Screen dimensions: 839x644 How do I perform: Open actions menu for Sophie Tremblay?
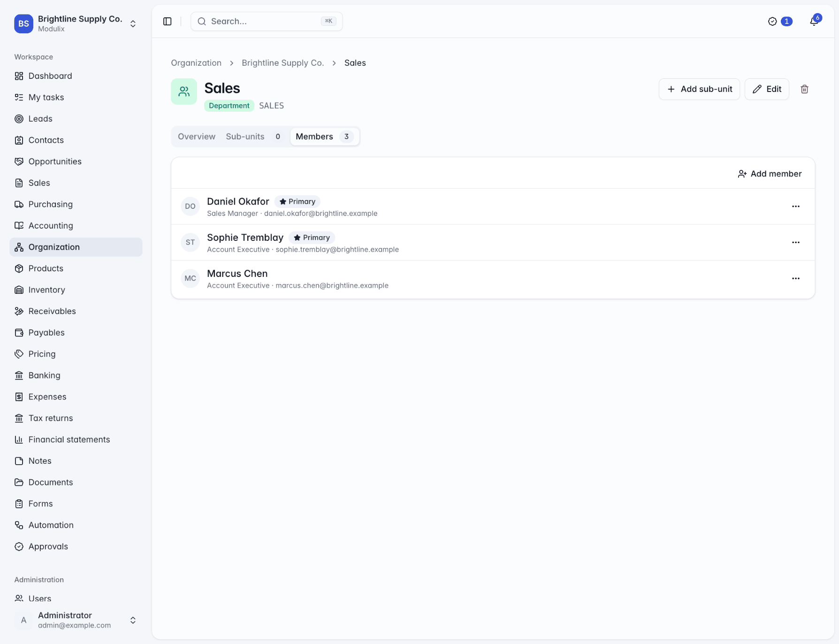click(796, 243)
